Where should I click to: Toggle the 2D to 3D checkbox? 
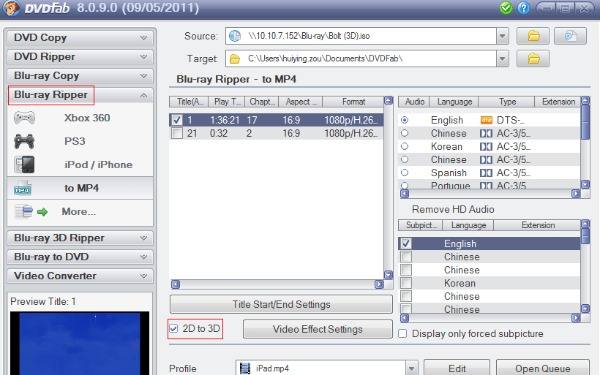[x=174, y=328]
